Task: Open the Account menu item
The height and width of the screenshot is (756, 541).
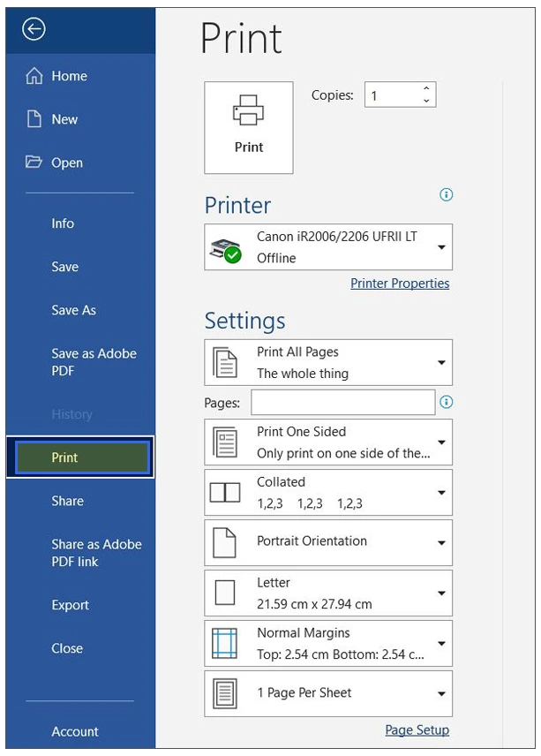Action: tap(75, 731)
